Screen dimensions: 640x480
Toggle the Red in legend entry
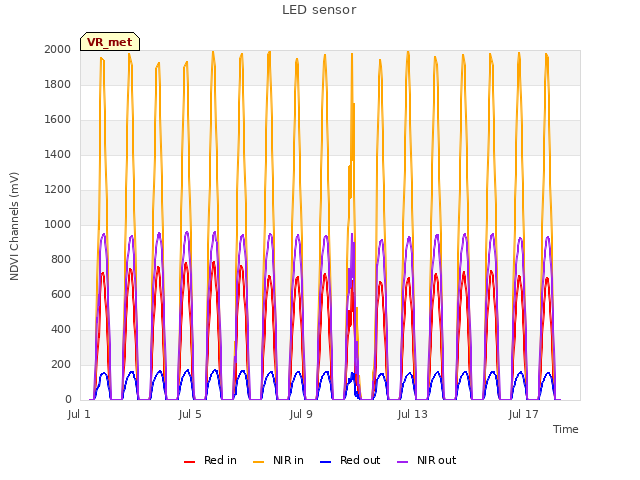210,460
